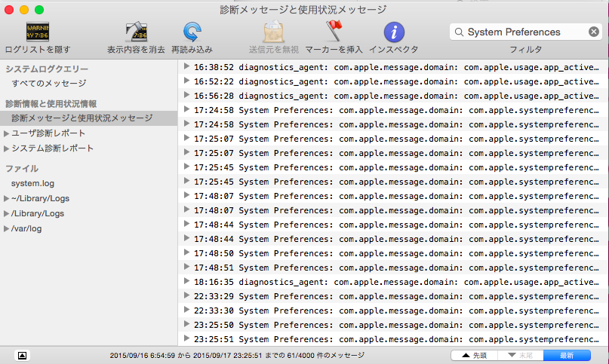Select the 16:38:52 log entry text
The width and height of the screenshot is (609, 364).
point(396,67)
